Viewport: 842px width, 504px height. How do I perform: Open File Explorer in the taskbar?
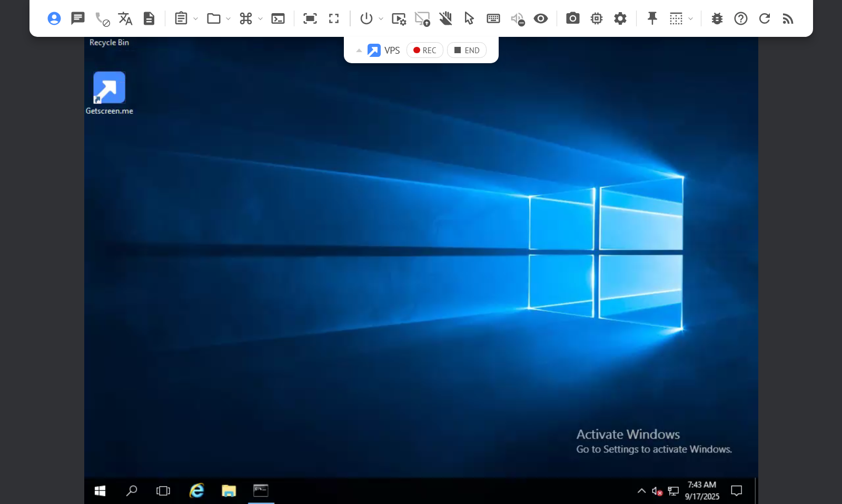pos(229,491)
